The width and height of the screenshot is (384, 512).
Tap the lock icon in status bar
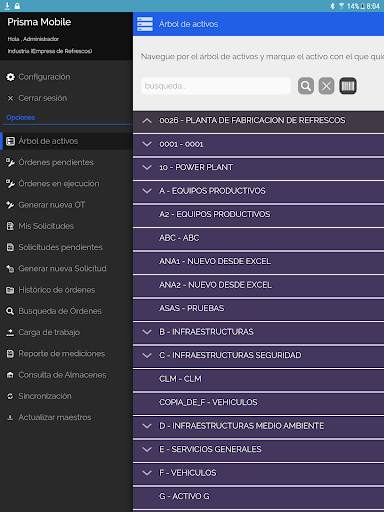click(x=17, y=6)
